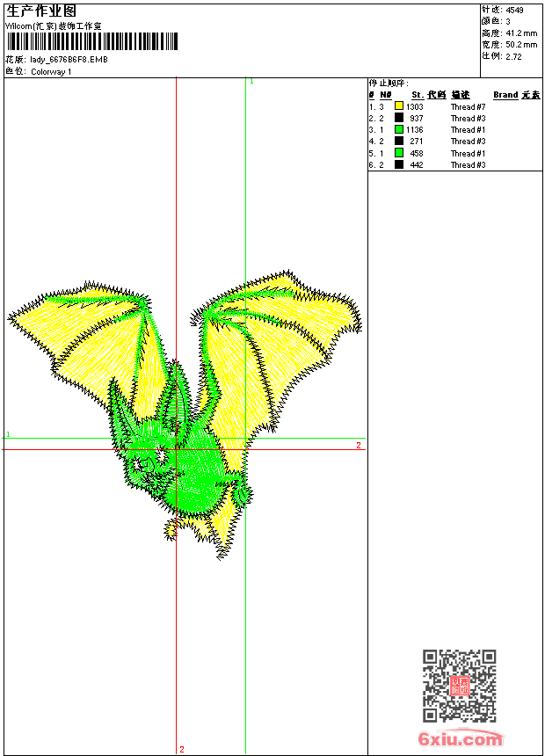Click the black swatch beside 442 stitches
Viewport: 545px width, 756px height.
399,164
